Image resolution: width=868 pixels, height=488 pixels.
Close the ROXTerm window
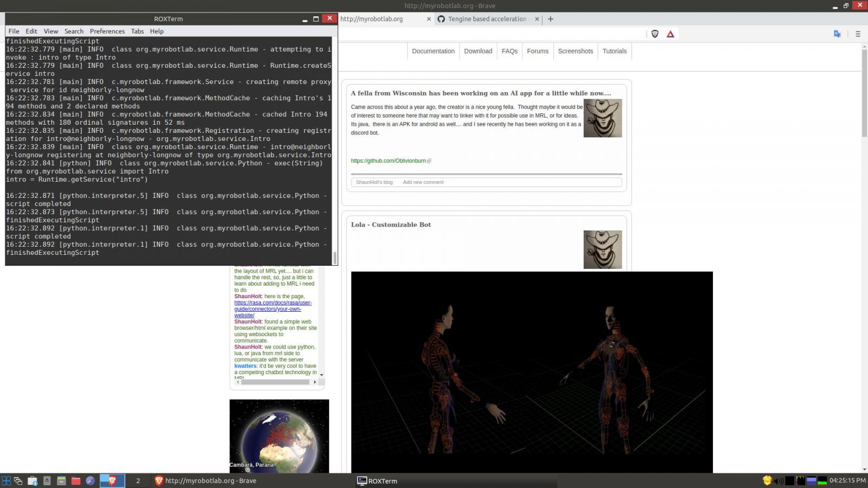(x=329, y=18)
